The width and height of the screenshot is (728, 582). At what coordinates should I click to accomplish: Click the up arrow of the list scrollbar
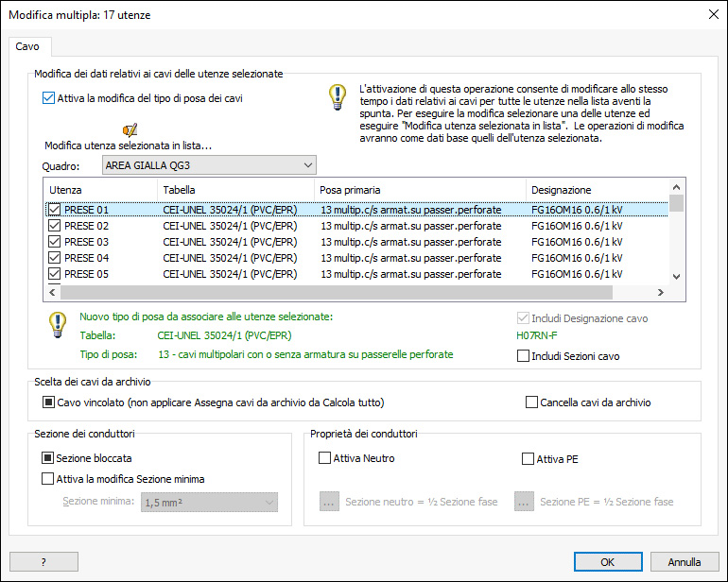click(676, 187)
